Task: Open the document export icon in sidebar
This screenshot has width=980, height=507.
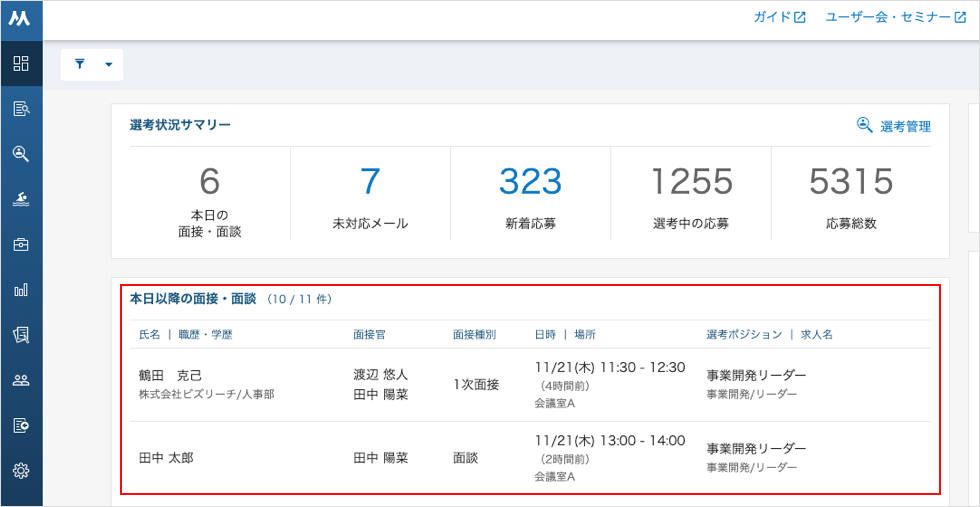Action: [21, 425]
